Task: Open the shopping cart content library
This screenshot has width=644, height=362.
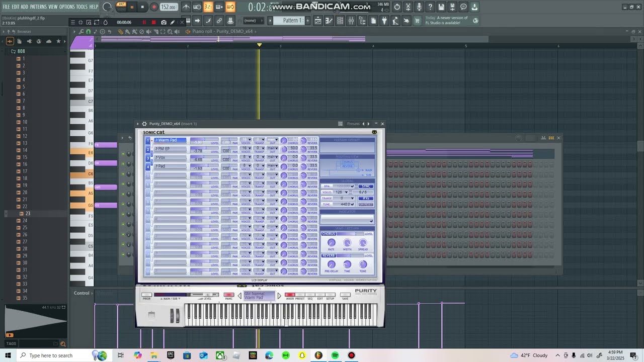Action: [417, 21]
